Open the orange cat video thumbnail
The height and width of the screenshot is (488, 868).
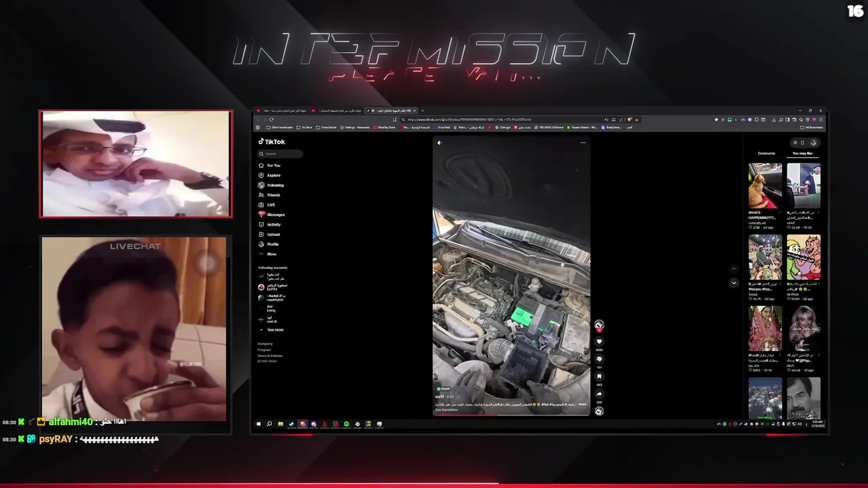click(x=765, y=186)
